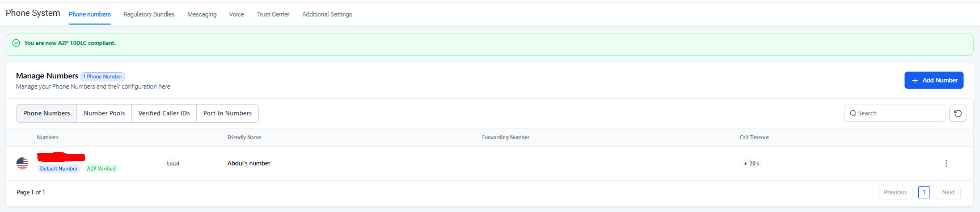Open Additional Settings tab
The width and height of the screenshot is (980, 212).
(x=327, y=14)
